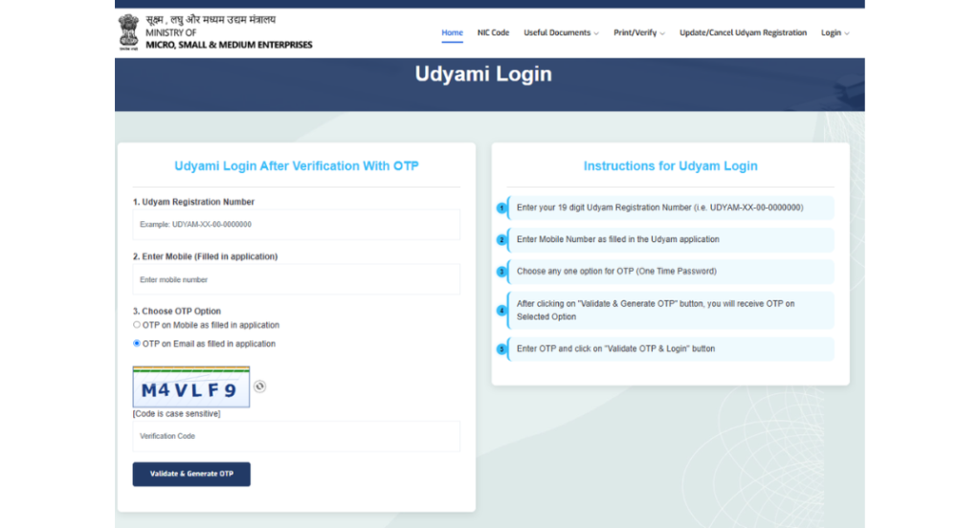Focus the Verification Code input field
This screenshot has height=528, width=980.
pyautogui.click(x=297, y=436)
